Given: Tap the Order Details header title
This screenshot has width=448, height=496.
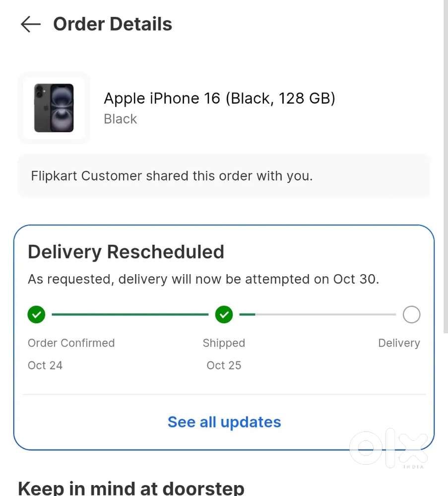Looking at the screenshot, I should [112, 24].
